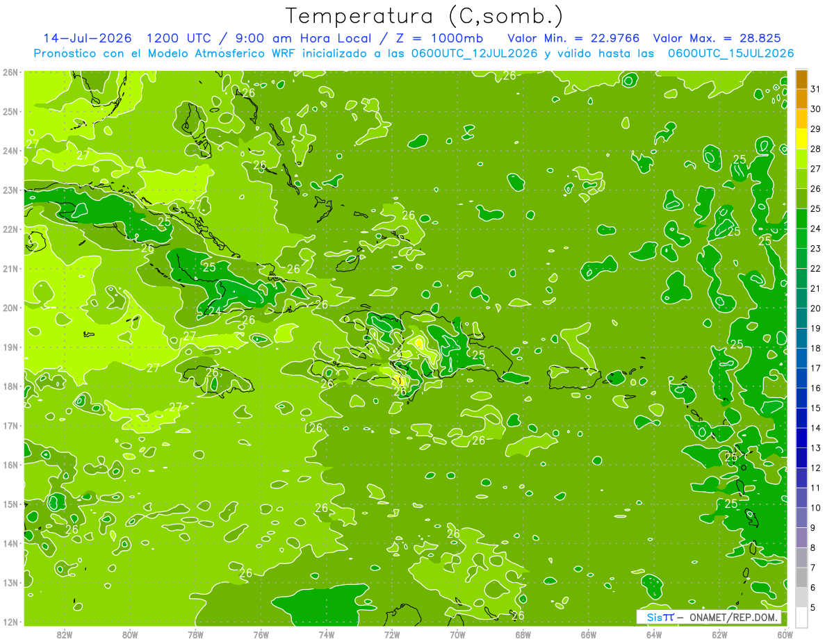Click the 80W longitude axis label
The image size is (834, 644).
[130, 634]
